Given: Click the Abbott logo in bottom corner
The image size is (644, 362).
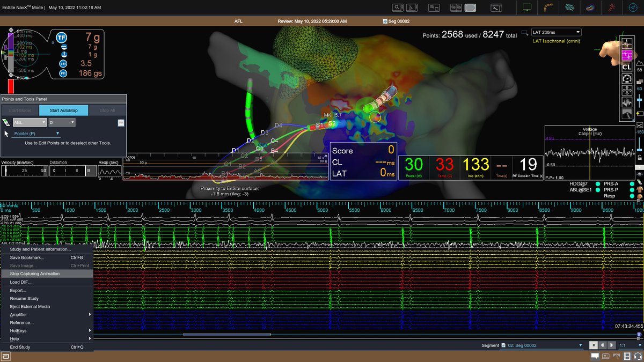Looking at the screenshot, I should tap(5, 357).
